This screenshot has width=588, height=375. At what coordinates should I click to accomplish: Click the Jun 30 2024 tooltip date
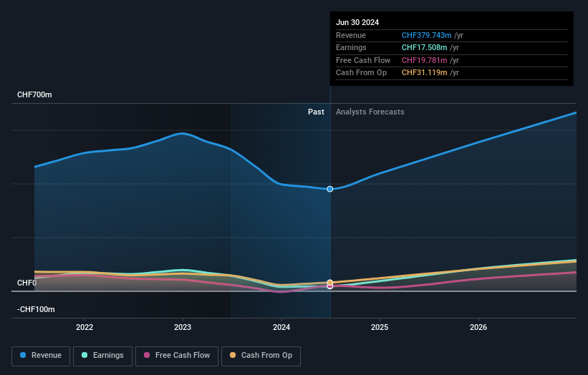tap(357, 22)
